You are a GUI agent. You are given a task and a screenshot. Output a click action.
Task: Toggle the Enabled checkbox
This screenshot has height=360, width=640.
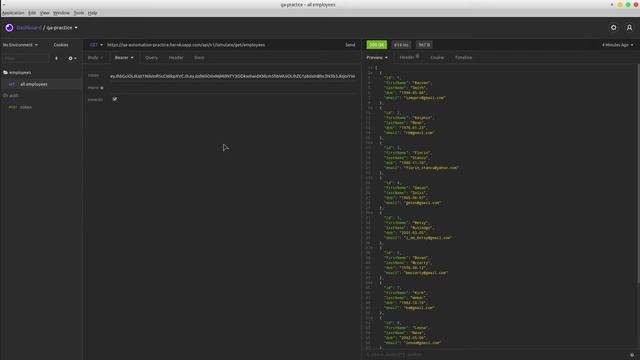(x=115, y=99)
